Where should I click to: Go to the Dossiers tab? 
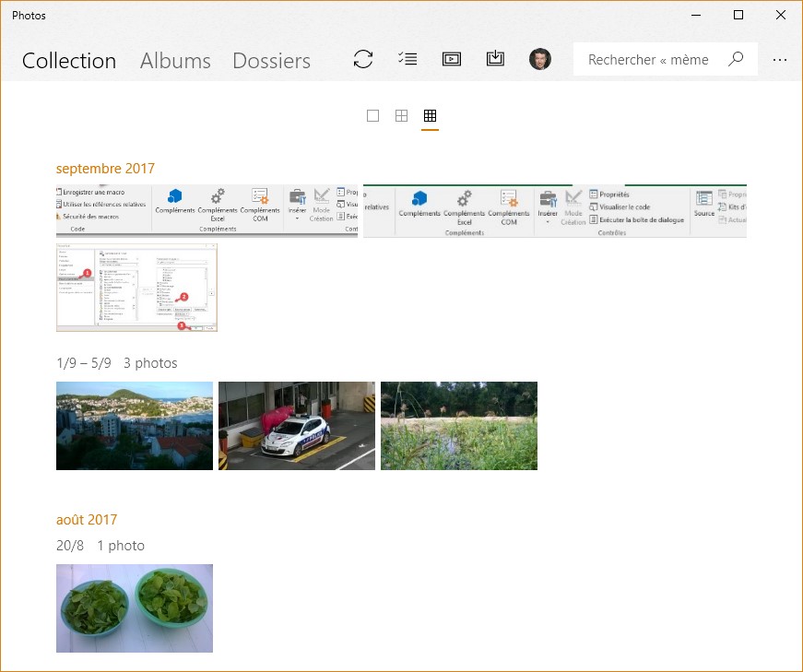coord(271,61)
